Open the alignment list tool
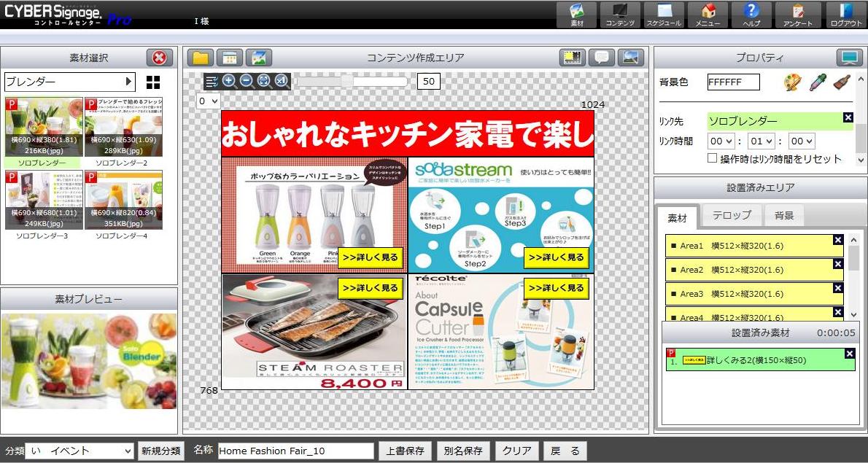Screen dimensions: 868x463 (212, 82)
